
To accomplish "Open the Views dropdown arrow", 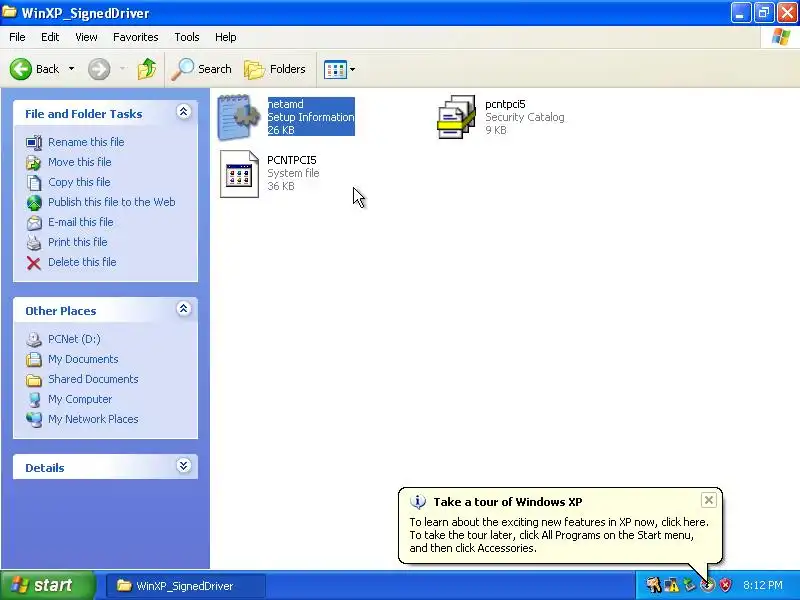I will 353,69.
